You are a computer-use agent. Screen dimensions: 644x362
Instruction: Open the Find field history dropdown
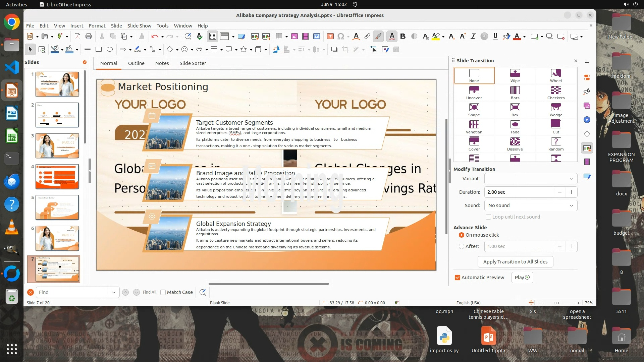click(113, 292)
